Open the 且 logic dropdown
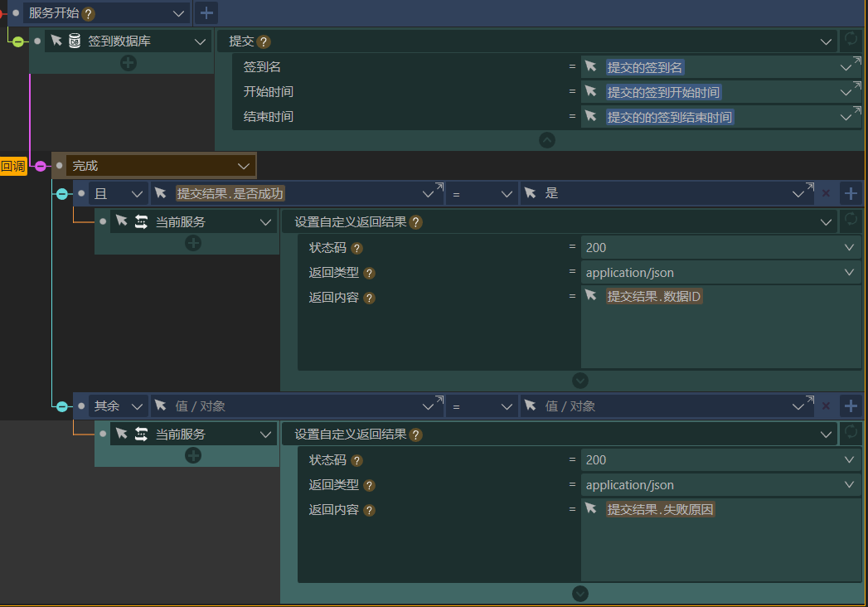The height and width of the screenshot is (607, 868). click(137, 194)
